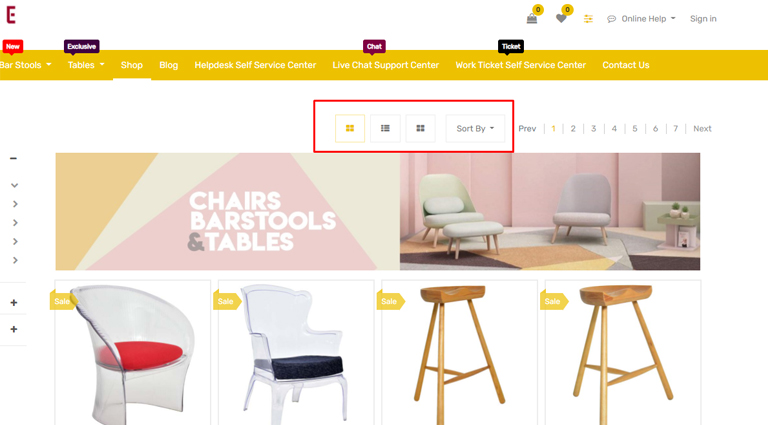Screen dimensions: 768x425
Task: Expand the first plus sidebar section
Action: pyautogui.click(x=14, y=303)
